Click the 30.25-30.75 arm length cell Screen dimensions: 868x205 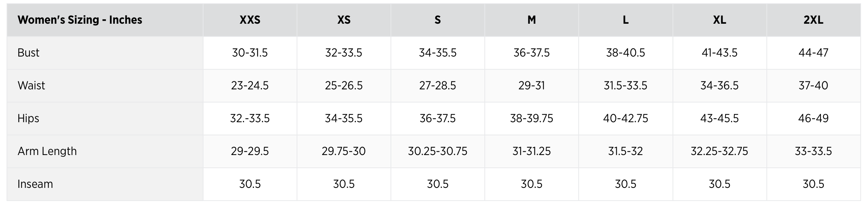tap(438, 151)
